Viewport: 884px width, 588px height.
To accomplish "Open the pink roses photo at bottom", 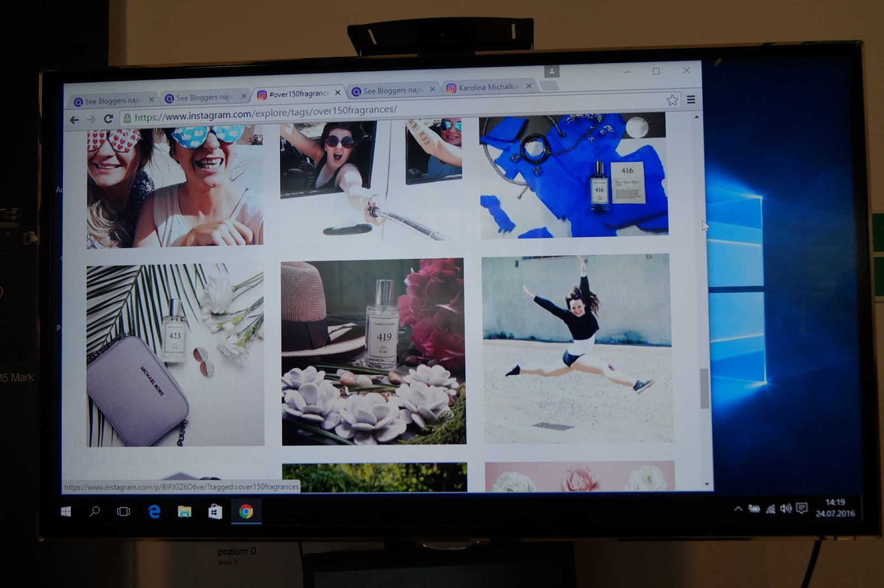I will 580,475.
